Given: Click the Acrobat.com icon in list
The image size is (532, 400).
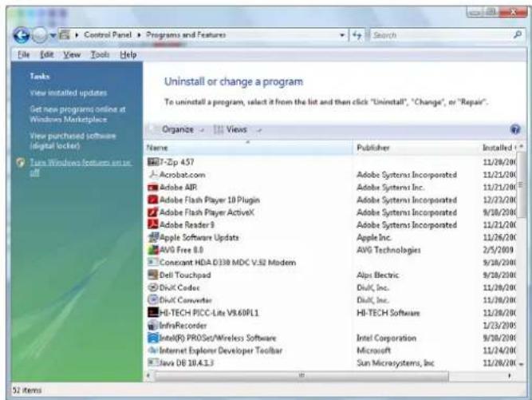Looking at the screenshot, I should coord(153,175).
